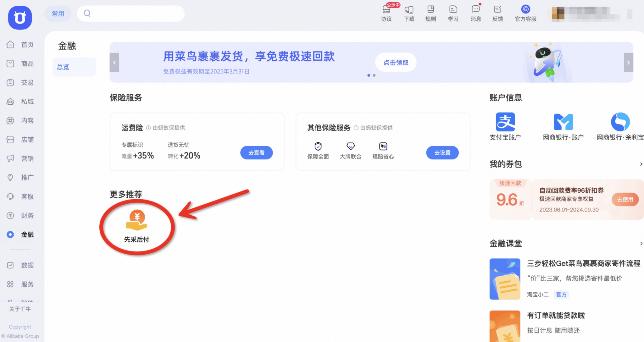
Task: Select the 总览 overview tab
Action: click(74, 67)
